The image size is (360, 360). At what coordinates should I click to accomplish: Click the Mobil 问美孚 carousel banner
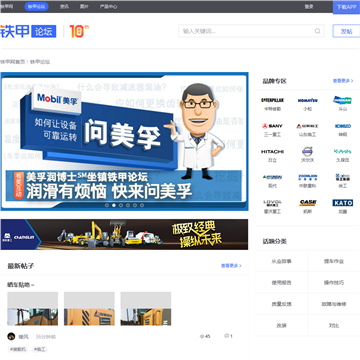(x=124, y=141)
